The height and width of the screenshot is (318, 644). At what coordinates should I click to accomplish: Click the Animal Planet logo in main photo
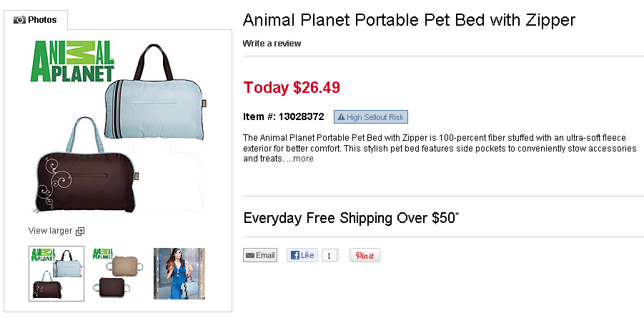point(72,63)
